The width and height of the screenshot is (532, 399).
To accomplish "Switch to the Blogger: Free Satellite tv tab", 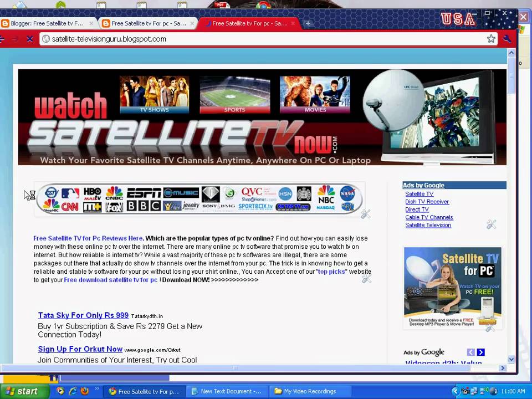I will [48, 23].
